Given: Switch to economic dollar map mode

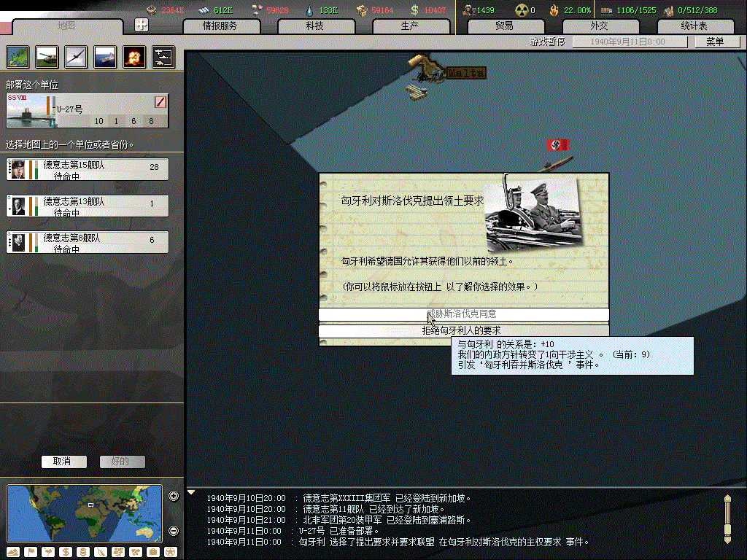Looking at the screenshot, I should [66, 552].
